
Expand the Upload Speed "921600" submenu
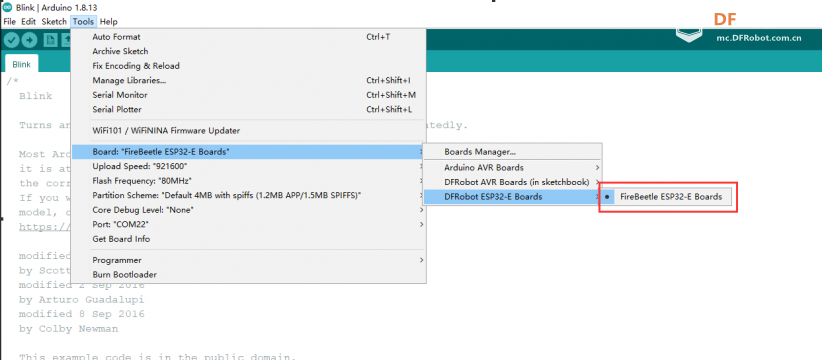(248, 166)
